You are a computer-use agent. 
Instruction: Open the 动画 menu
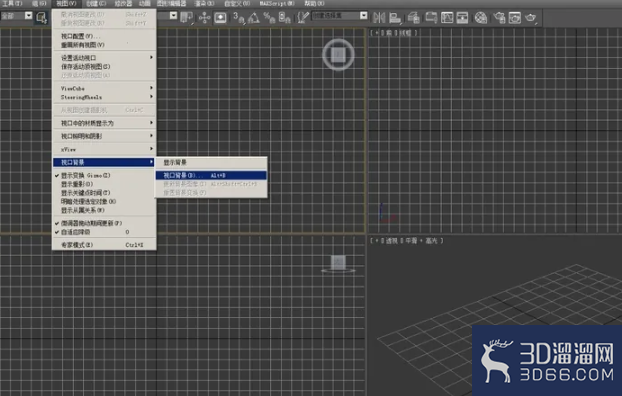(x=144, y=4)
